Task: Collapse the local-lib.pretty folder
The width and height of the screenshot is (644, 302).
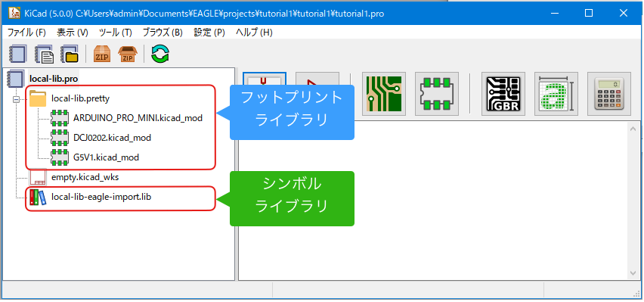Action: (16, 100)
